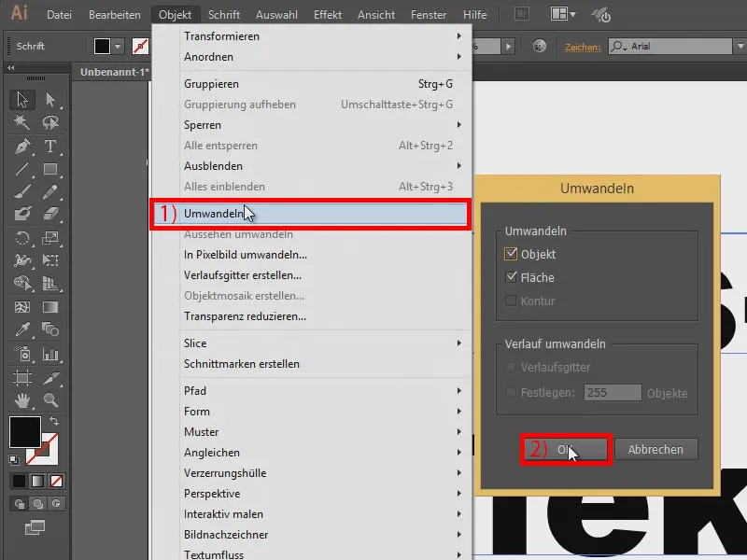The image size is (747, 560).
Task: Select the Rotate tool
Action: coord(21,238)
